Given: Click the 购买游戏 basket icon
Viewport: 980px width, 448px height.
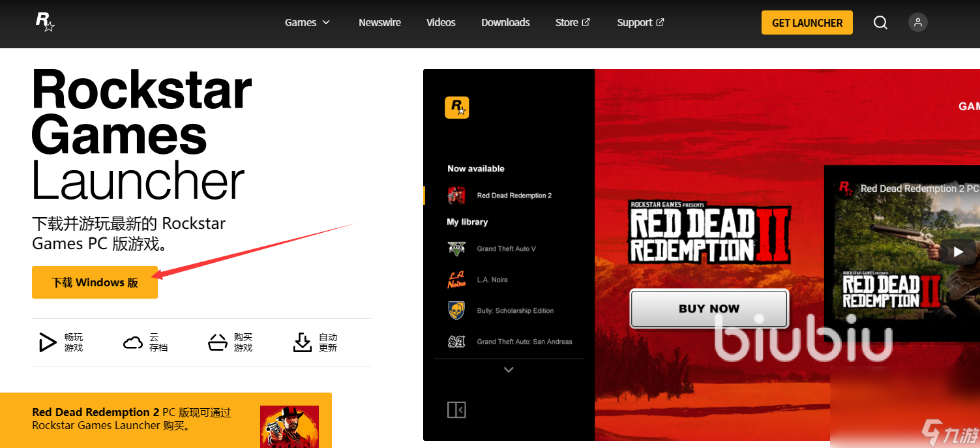Looking at the screenshot, I should pyautogui.click(x=217, y=342).
